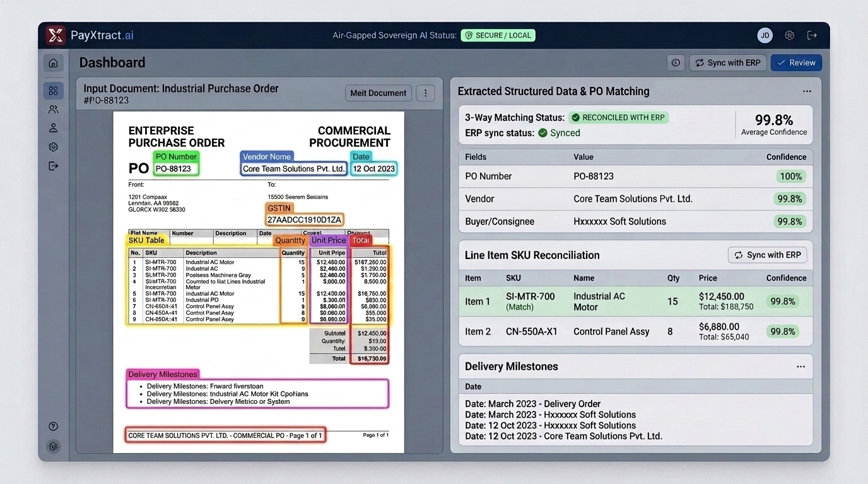Click the RECONCILED WITH ERP badge

(618, 117)
